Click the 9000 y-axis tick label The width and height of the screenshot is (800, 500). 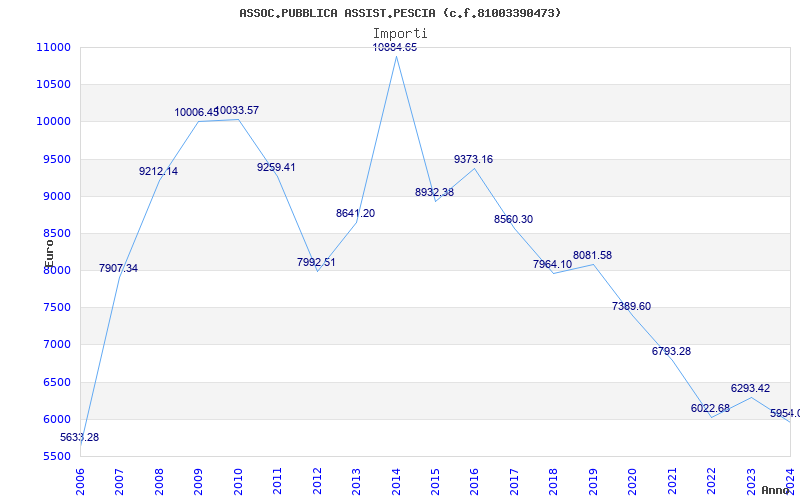[x=57, y=196]
